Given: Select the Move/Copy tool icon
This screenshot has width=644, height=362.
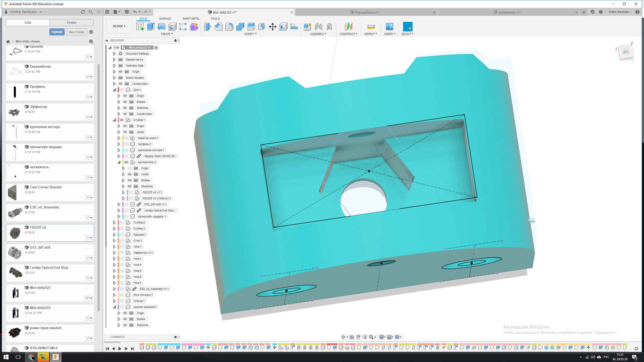Looking at the screenshot, I should coord(272,27).
